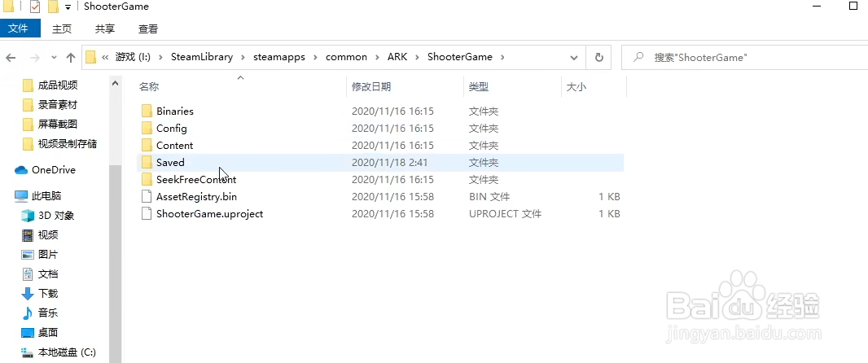This screenshot has width=868, height=363.
Task: Select 此电脑 in navigation pane
Action: click(46, 196)
